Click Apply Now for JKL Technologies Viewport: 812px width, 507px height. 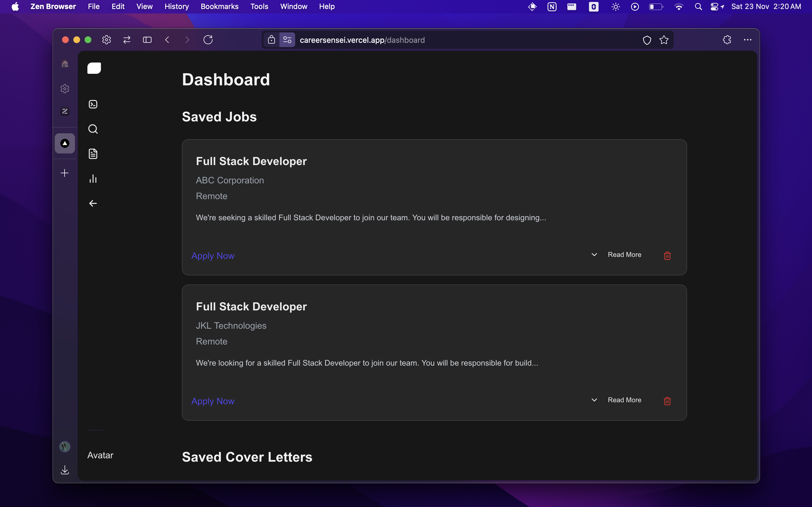(213, 401)
